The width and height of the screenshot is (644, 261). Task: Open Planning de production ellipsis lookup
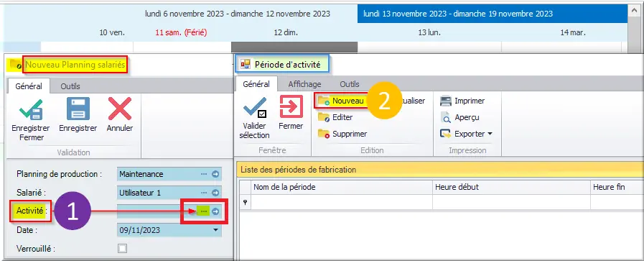coord(204,174)
